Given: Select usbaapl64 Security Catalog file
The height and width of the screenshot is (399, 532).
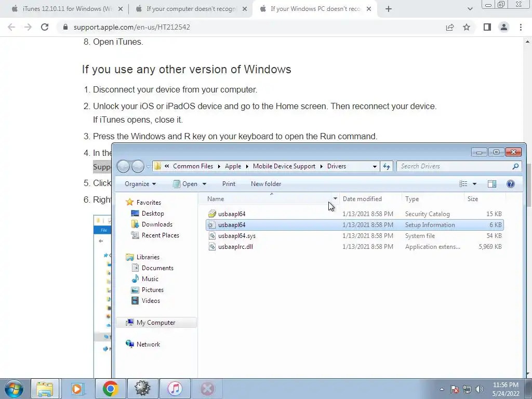Looking at the screenshot, I should click(x=354, y=214).
